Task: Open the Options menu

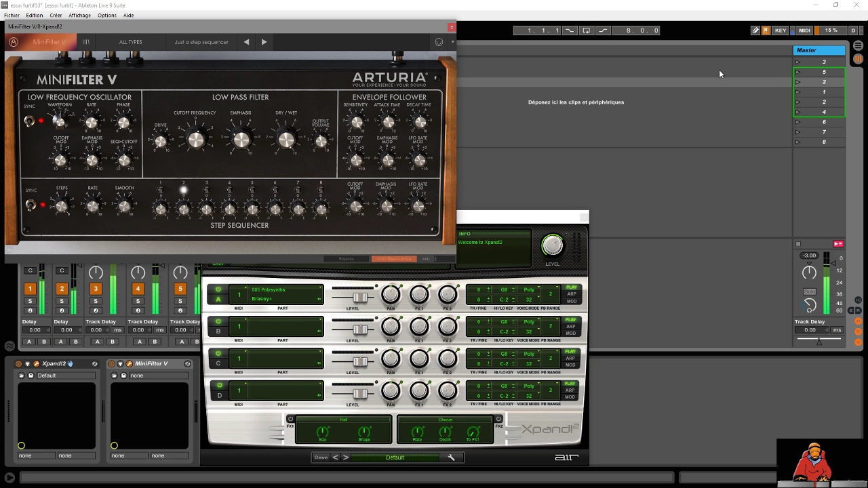Action: coord(107,15)
